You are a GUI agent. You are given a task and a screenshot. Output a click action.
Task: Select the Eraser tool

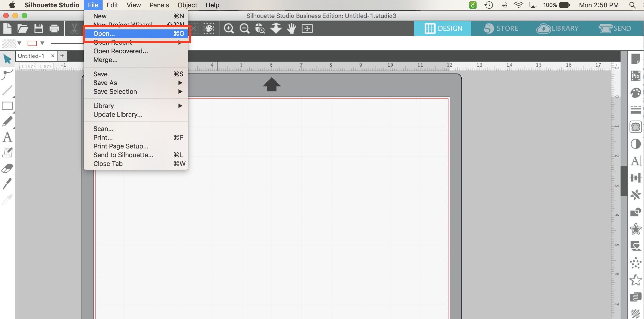[x=7, y=168]
